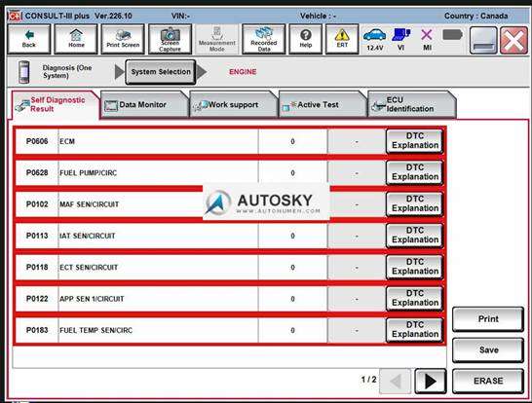Click the Back arrow toolbar button
Image resolution: width=532 pixels, height=403 pixels.
[x=29, y=39]
